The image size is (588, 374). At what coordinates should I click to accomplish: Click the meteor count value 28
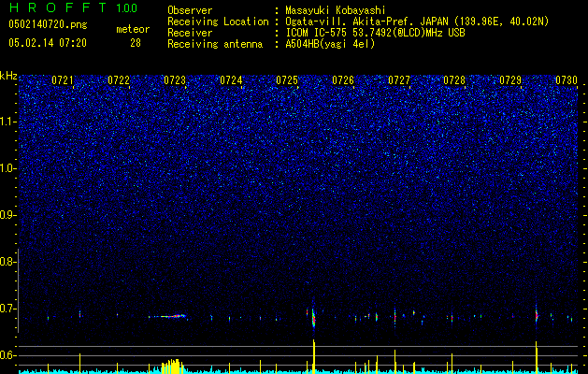(136, 43)
